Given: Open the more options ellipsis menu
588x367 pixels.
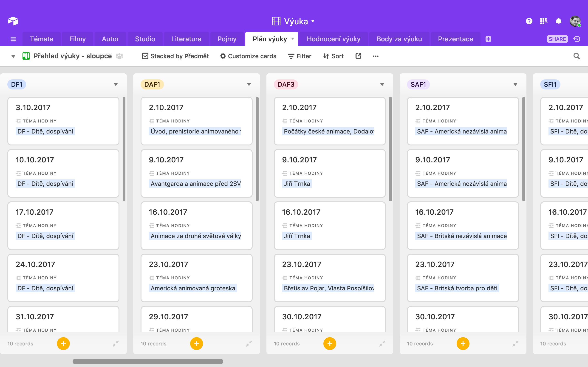Looking at the screenshot, I should pos(376,56).
